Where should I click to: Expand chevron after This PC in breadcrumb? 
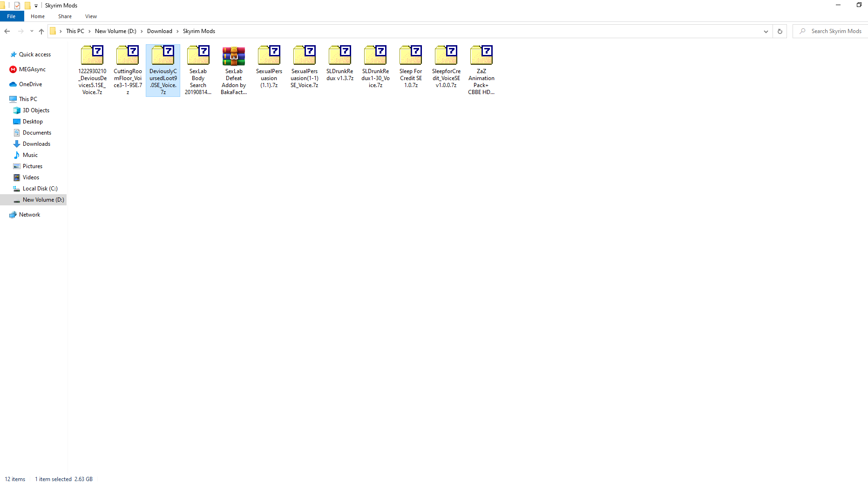click(89, 31)
